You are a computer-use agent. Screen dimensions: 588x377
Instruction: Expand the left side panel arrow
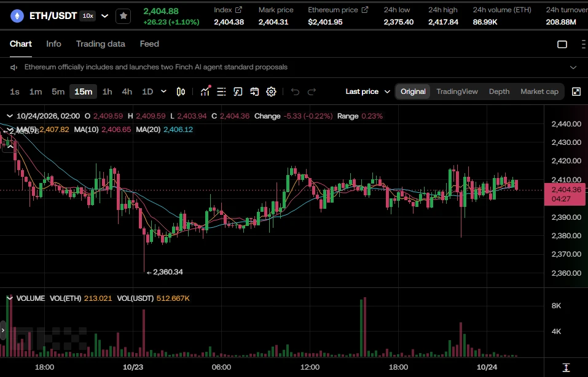tap(3, 330)
